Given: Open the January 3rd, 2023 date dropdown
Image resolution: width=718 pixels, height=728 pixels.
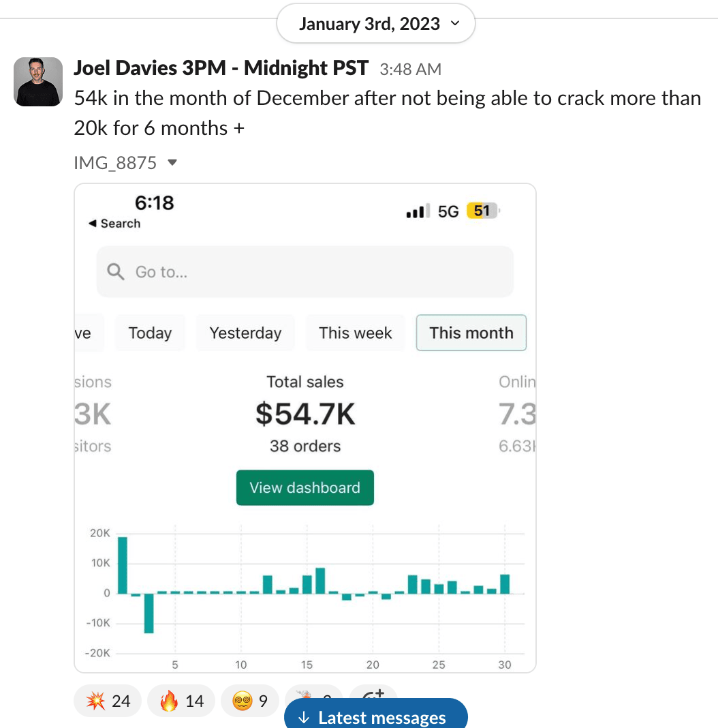Looking at the screenshot, I should pos(375,25).
